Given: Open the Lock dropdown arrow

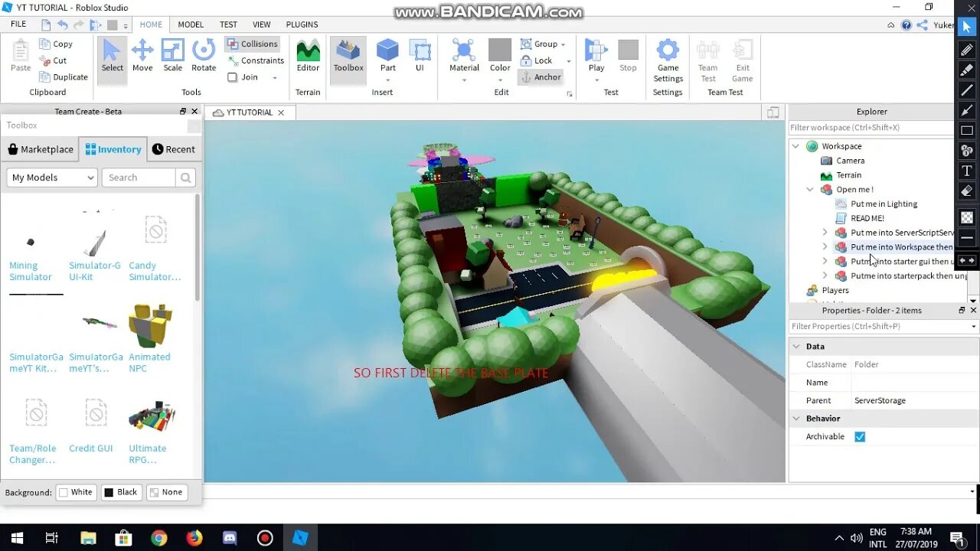Looking at the screenshot, I should tap(568, 61).
